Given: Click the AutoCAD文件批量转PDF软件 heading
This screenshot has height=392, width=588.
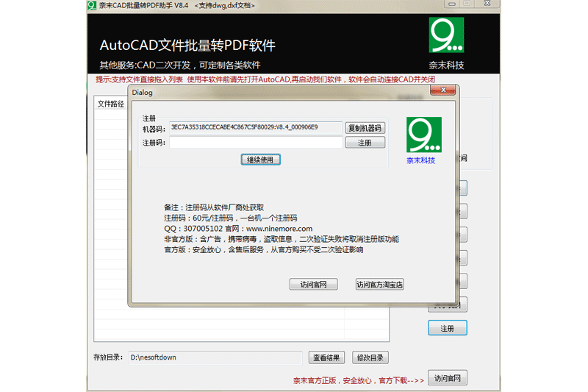Looking at the screenshot, I should click(187, 46).
